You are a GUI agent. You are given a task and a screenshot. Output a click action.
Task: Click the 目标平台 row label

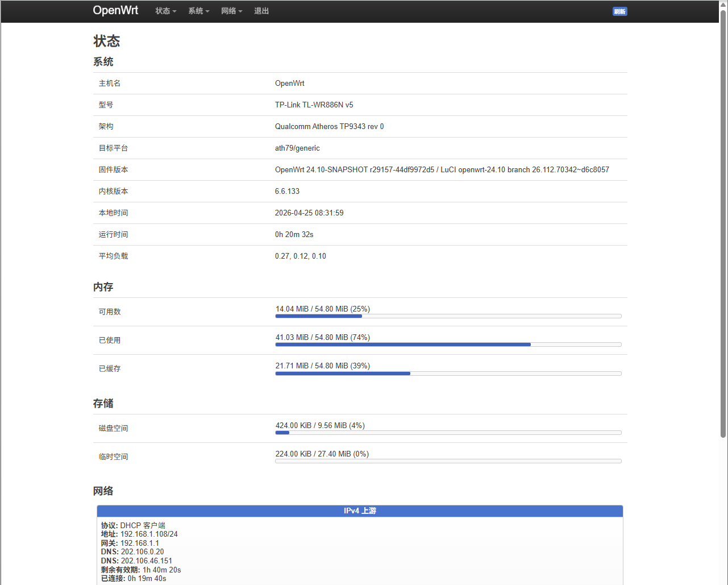tap(113, 148)
